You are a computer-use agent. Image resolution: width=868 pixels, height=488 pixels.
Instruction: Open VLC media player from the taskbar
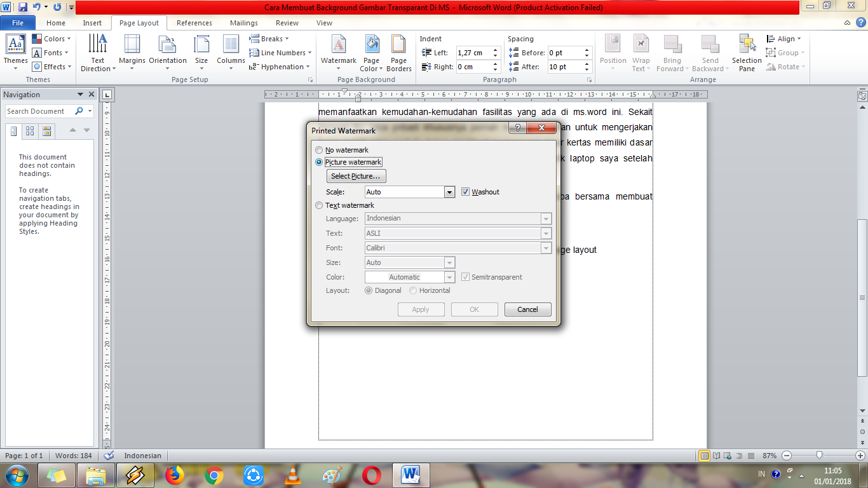point(292,475)
